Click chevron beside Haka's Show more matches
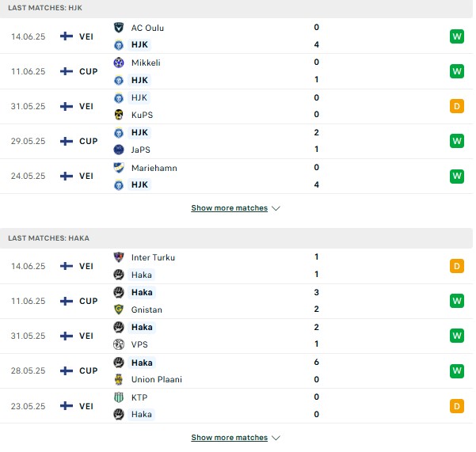The width and height of the screenshot is (476, 452). pyautogui.click(x=276, y=438)
